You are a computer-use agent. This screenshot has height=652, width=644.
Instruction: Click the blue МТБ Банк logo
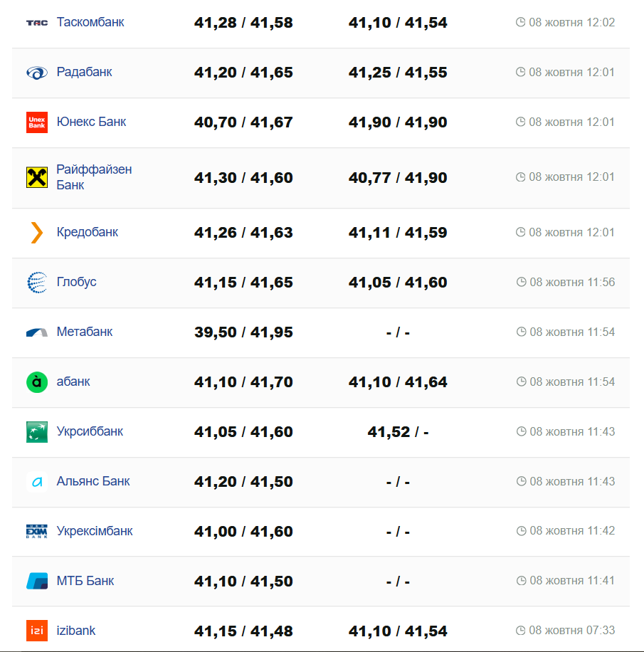(x=37, y=582)
